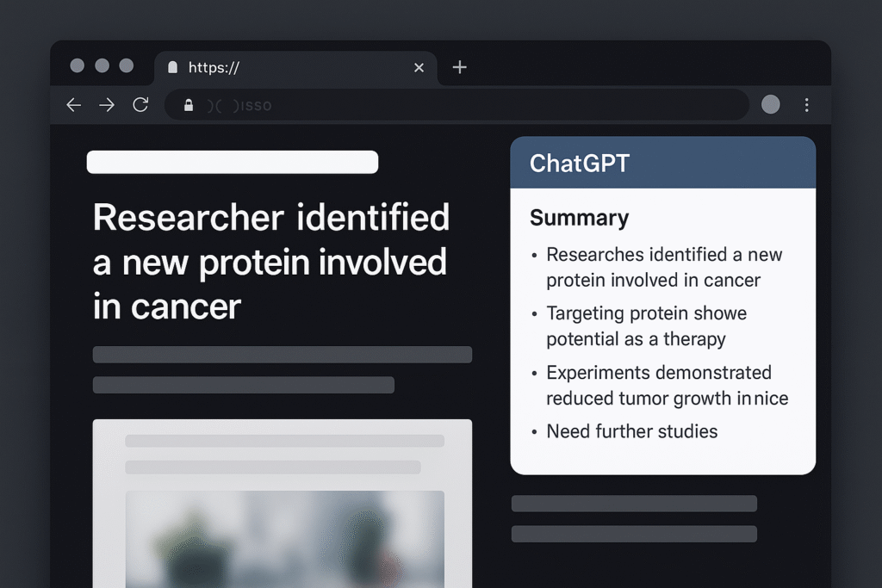The image size is (882, 588).
Task: Open the browser profile avatar
Action: [770, 104]
